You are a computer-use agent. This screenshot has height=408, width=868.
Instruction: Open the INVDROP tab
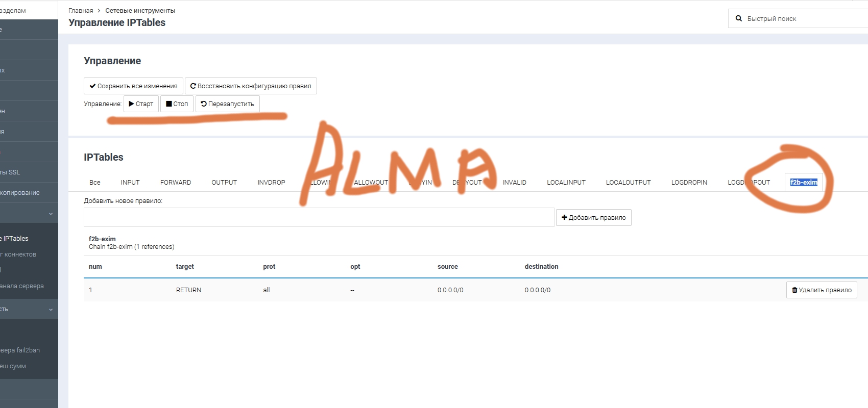pyautogui.click(x=271, y=183)
